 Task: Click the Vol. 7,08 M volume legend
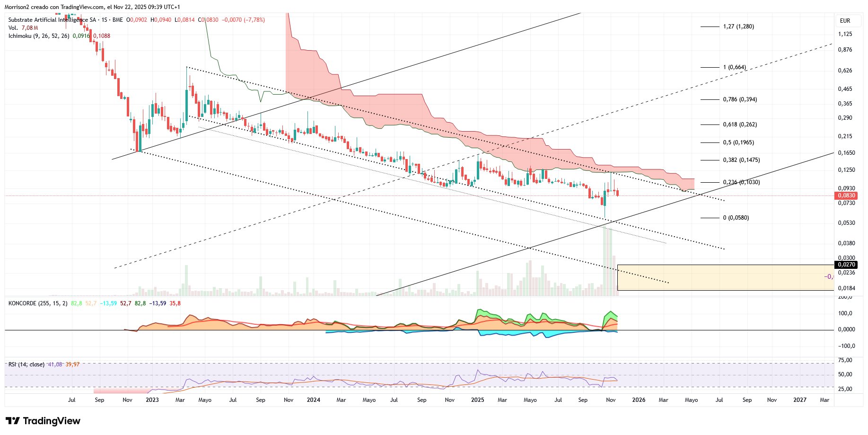[x=23, y=28]
